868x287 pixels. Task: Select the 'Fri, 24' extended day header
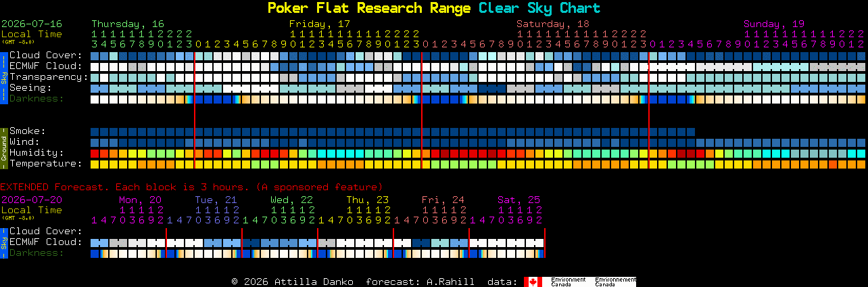(x=443, y=200)
